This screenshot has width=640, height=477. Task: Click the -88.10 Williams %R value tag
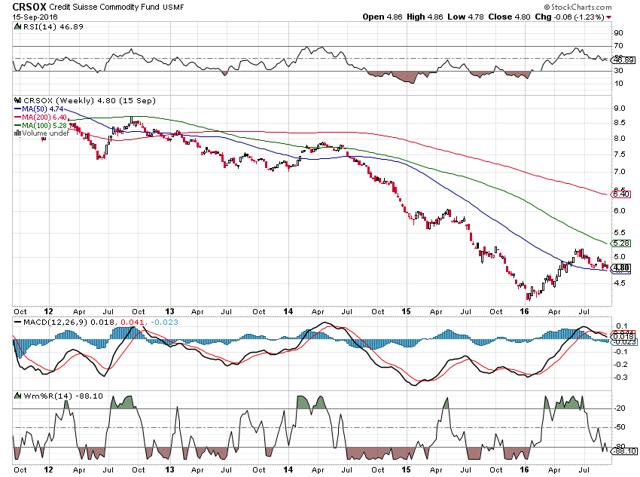pos(625,451)
